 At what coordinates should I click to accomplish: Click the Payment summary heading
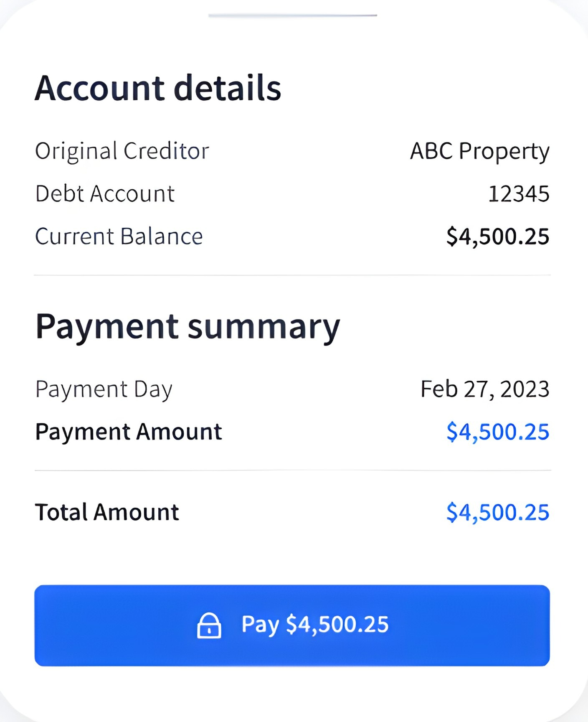tap(188, 327)
